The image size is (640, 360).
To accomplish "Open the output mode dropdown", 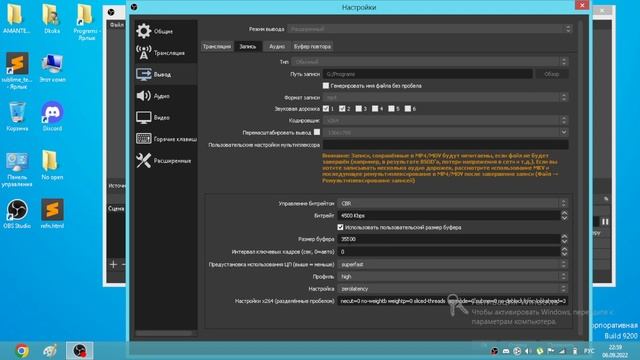I will pyautogui.click(x=429, y=29).
